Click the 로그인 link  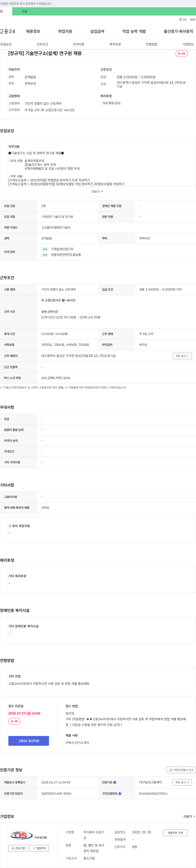tap(183, 20)
